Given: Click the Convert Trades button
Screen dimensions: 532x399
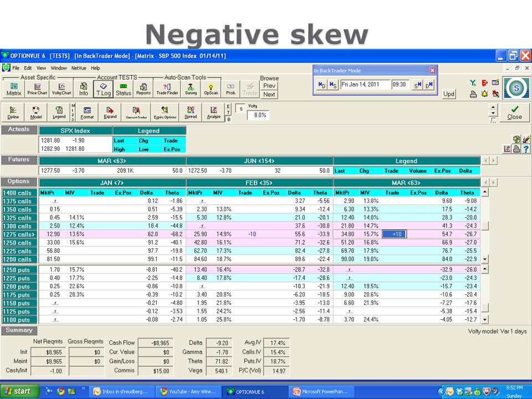Looking at the screenshot, I should tap(136, 112).
